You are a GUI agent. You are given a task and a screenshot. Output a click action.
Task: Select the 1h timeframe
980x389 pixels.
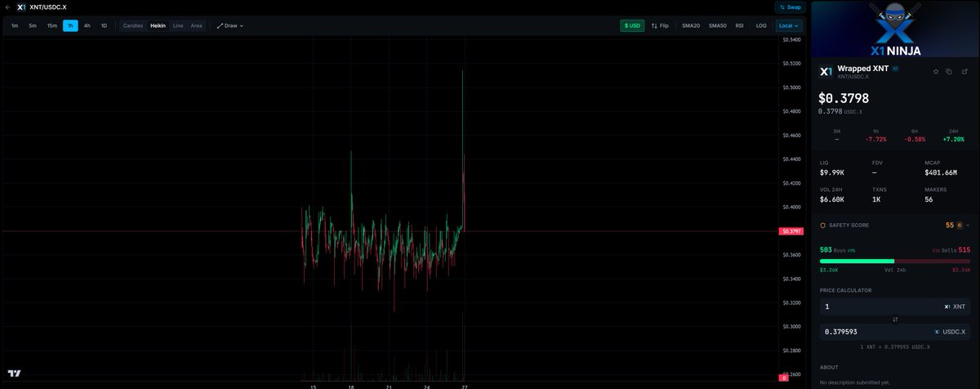point(70,25)
